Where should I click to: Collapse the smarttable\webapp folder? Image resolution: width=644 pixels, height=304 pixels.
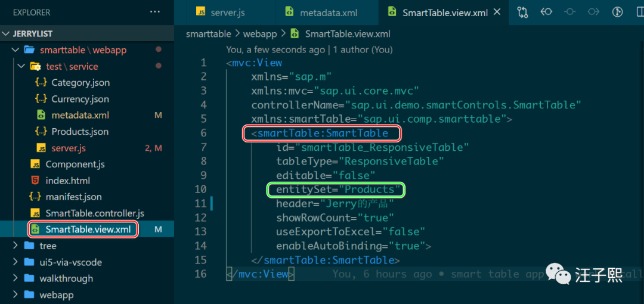pyautogui.click(x=17, y=50)
